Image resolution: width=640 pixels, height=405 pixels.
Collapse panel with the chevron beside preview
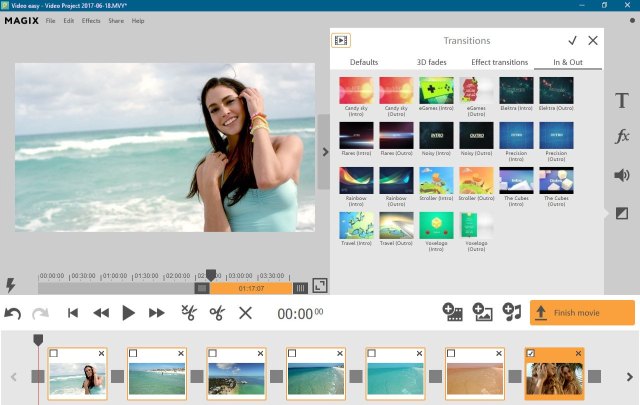point(324,152)
